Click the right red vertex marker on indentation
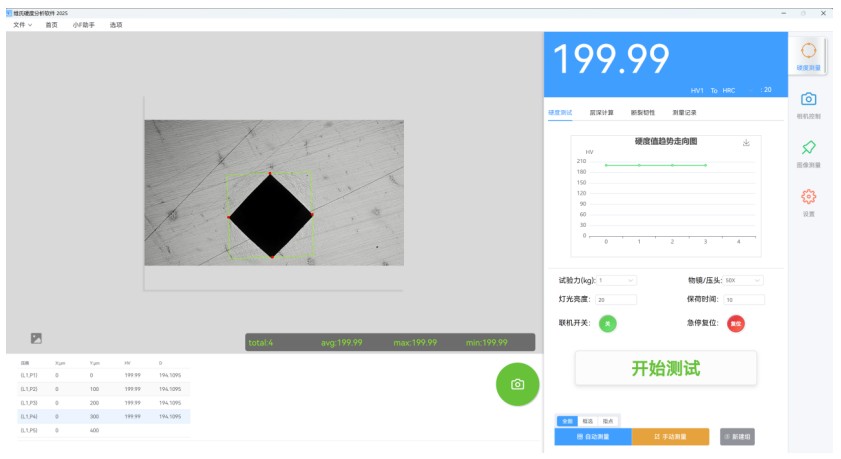 [x=312, y=214]
